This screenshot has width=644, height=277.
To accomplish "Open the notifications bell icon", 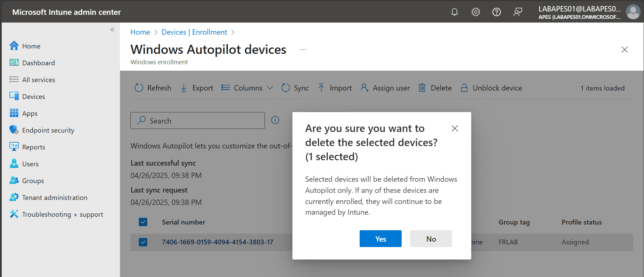I will (454, 12).
